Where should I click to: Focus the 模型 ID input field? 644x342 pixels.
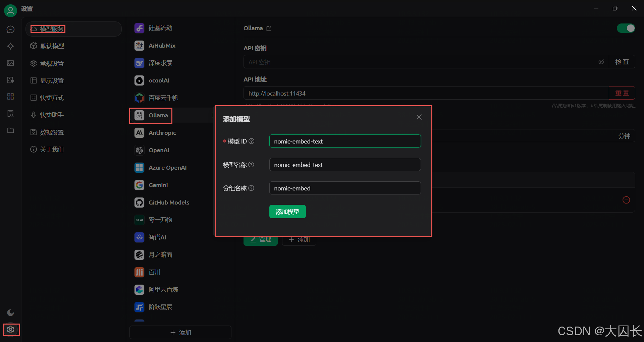(345, 141)
